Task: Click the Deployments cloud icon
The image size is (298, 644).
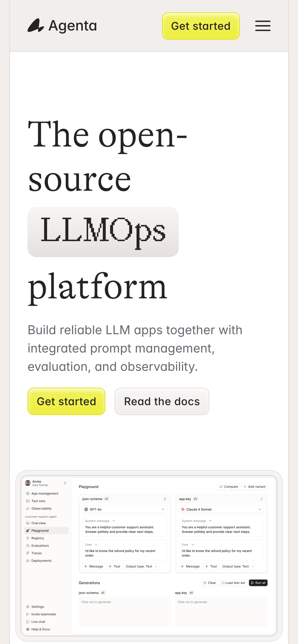Action: pyautogui.click(x=28, y=561)
